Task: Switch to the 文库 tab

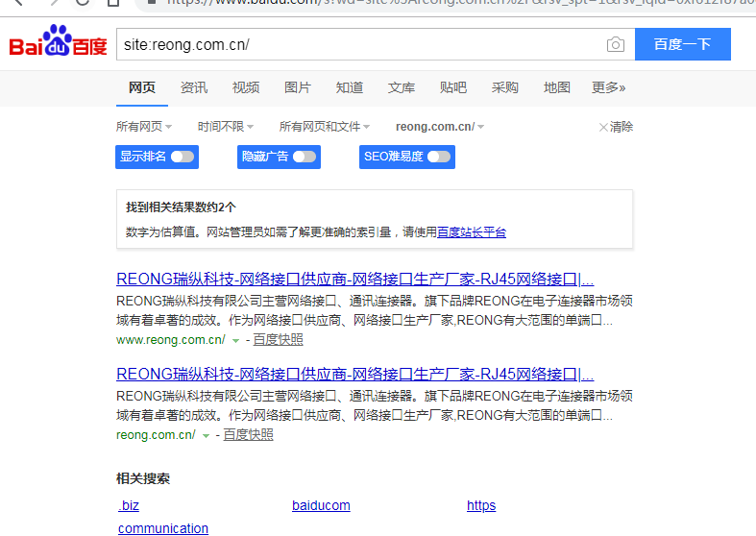Action: [402, 87]
